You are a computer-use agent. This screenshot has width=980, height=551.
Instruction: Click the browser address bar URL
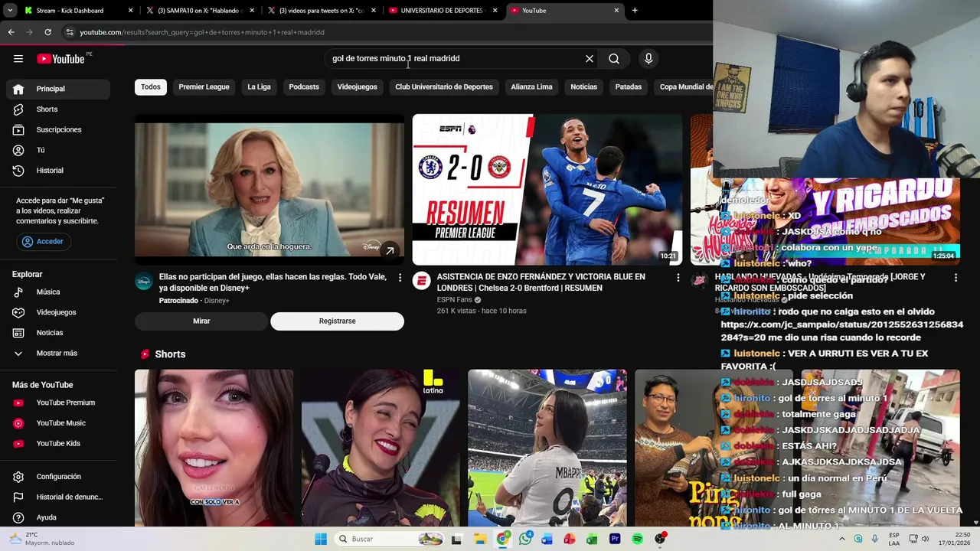click(x=202, y=32)
